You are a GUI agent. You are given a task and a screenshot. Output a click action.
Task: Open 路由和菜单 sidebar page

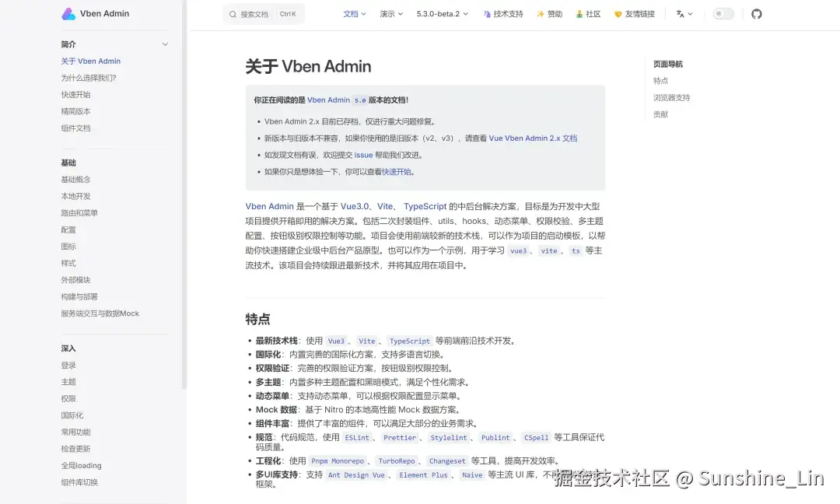[79, 212]
